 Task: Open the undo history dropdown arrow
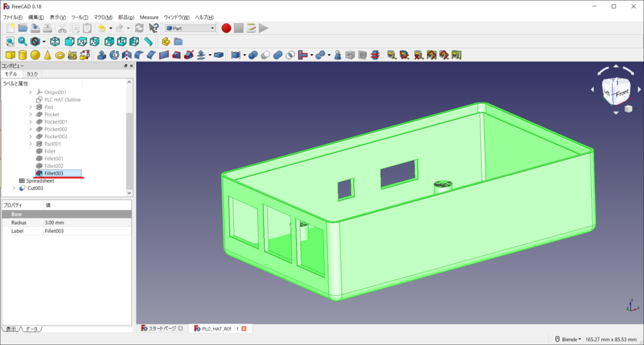click(111, 28)
